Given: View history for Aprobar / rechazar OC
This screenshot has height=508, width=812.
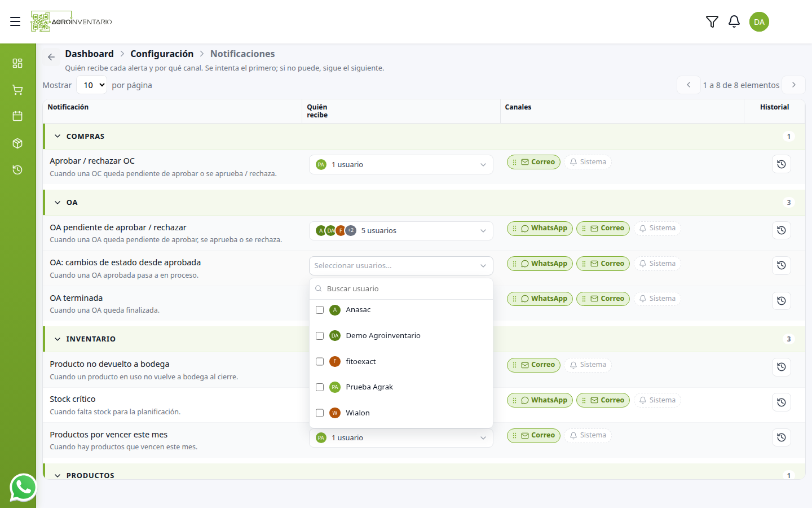Looking at the screenshot, I should 781,164.
